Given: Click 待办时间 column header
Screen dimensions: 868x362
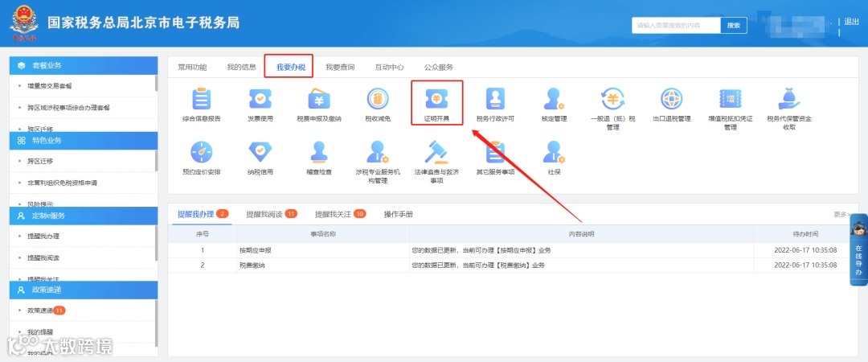Looking at the screenshot, I should 805,234.
